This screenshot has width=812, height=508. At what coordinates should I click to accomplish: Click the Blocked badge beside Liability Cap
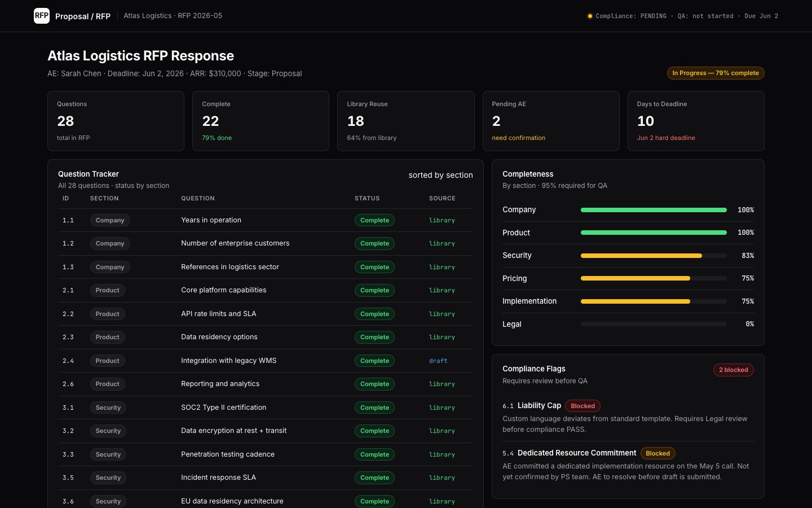(x=582, y=406)
